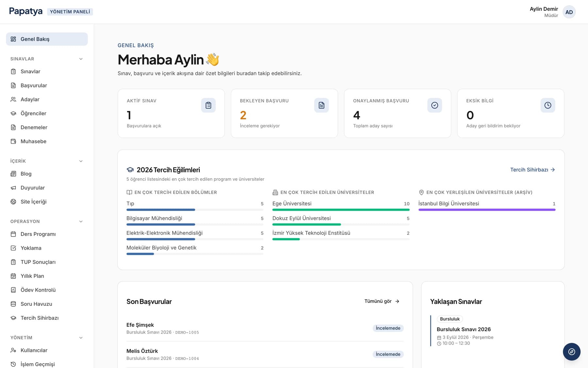Screen dimensions: 588x368
Task: Click the Yıllık Plan calendar icon
Action: pyautogui.click(x=13, y=276)
